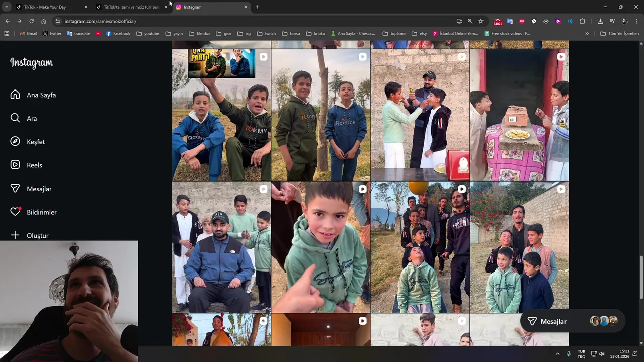Open Mesajlar from the left sidebar
Screen dimensions: 644x362
[31, 189]
